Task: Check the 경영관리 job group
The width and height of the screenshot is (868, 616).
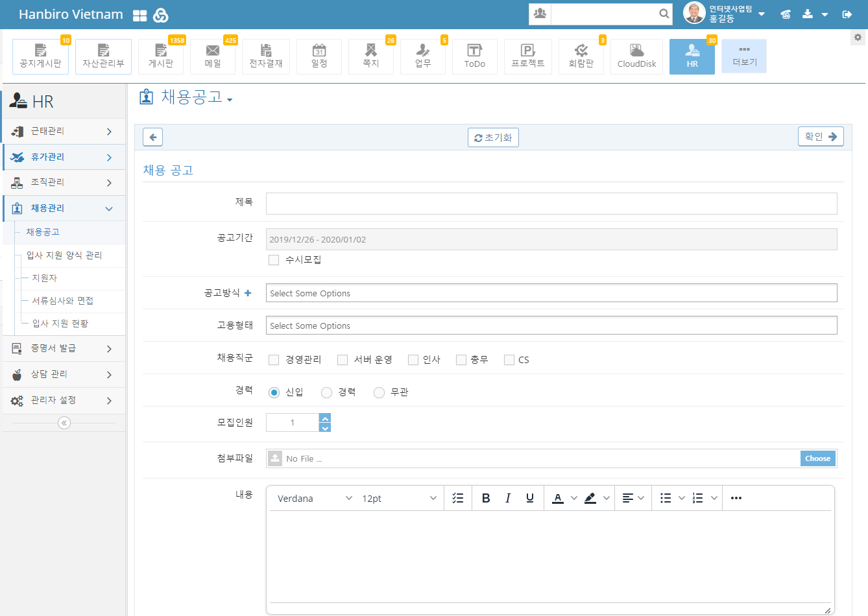Action: click(274, 360)
